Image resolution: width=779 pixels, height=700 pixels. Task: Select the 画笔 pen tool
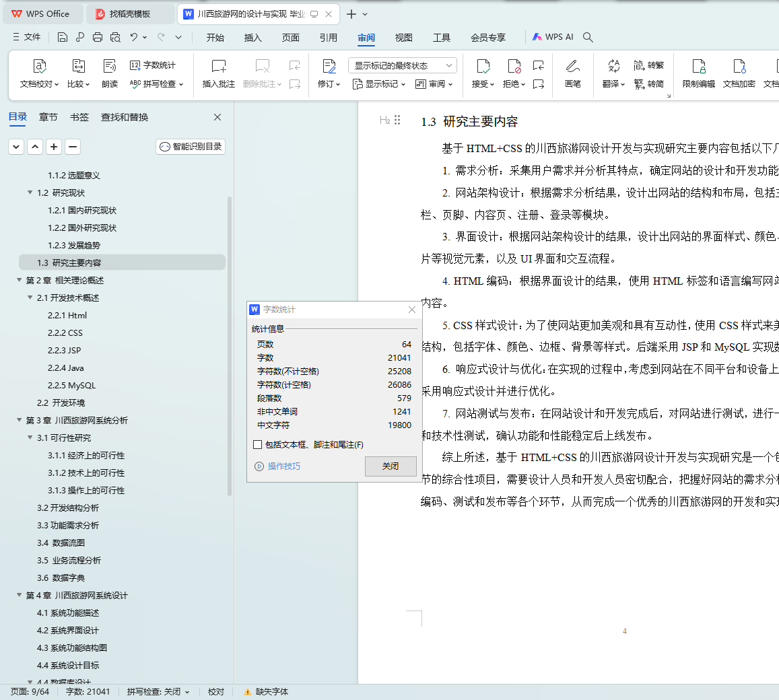pos(572,73)
